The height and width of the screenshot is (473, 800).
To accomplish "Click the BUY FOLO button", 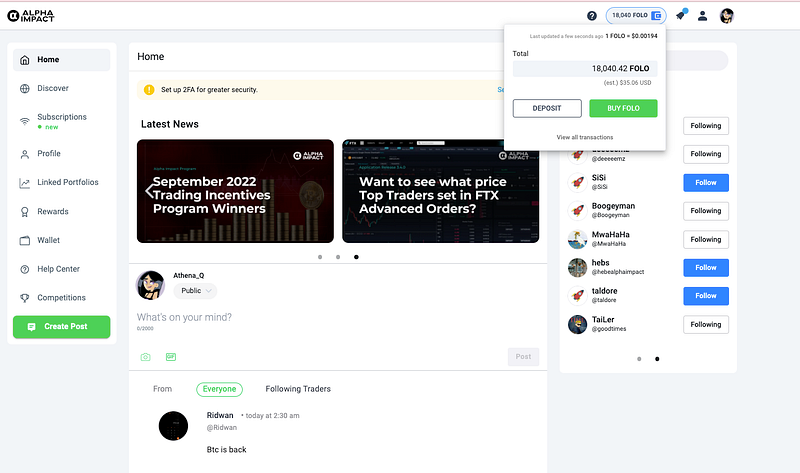I will 623,108.
